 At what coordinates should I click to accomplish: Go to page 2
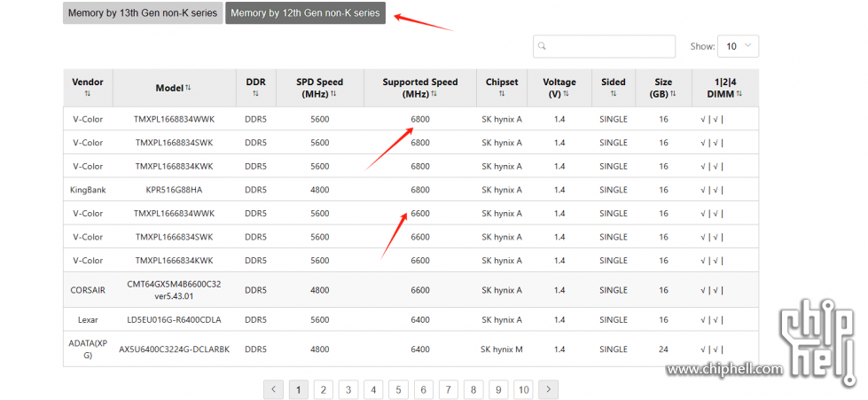(324, 390)
